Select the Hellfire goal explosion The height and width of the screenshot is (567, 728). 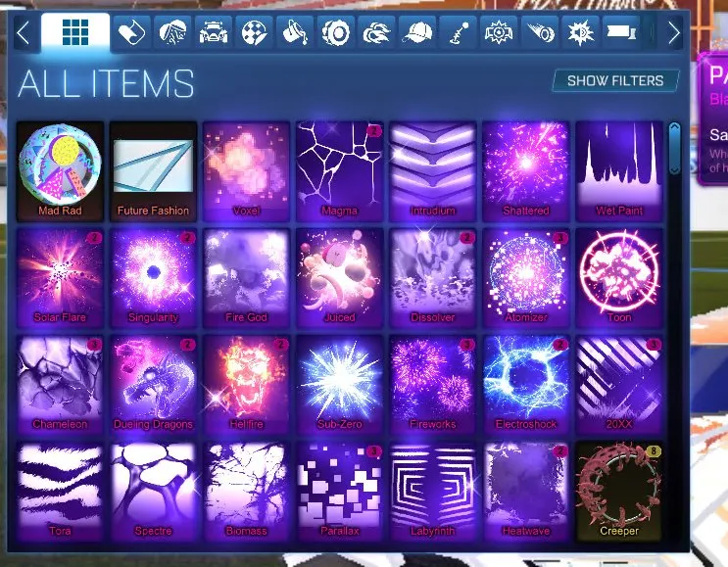246,385
